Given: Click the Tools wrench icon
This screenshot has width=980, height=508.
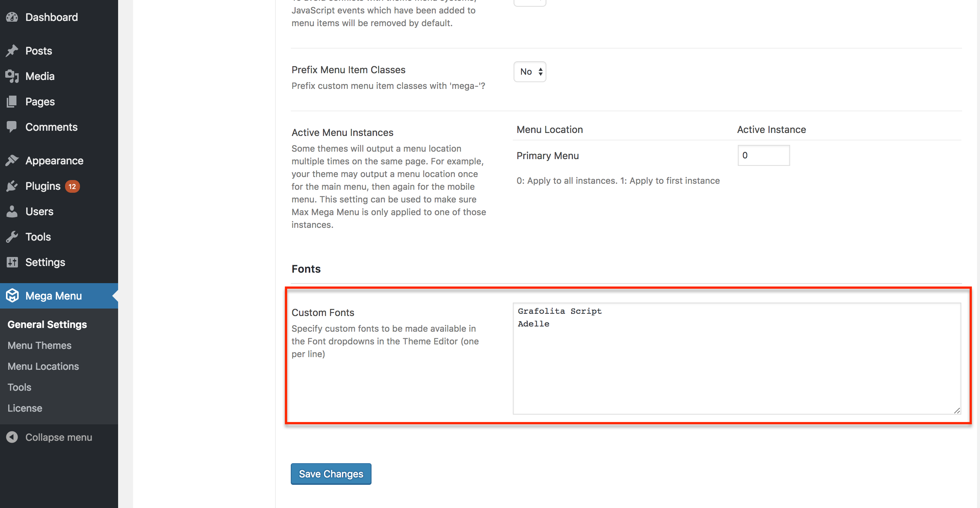Looking at the screenshot, I should pyautogui.click(x=12, y=237).
